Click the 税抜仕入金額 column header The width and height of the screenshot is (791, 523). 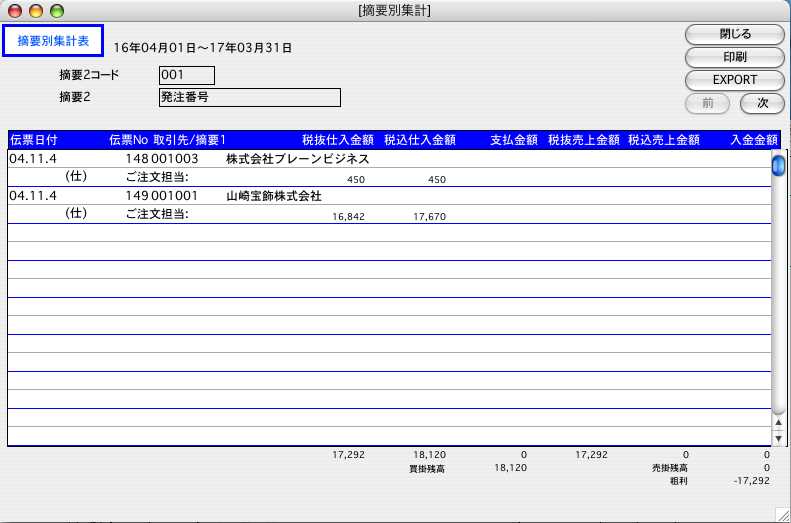tap(337, 140)
